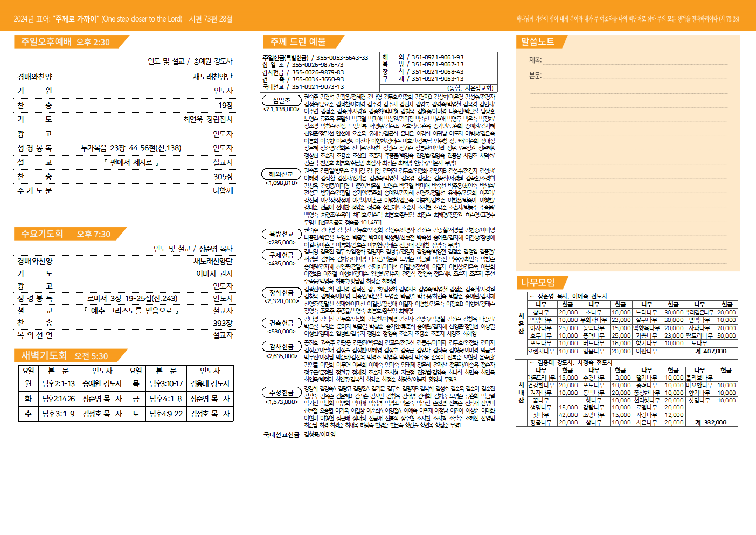This screenshot has height=535, width=756.
Task: Click the amount '<1,098,810>'
Action: (x=281, y=183)
